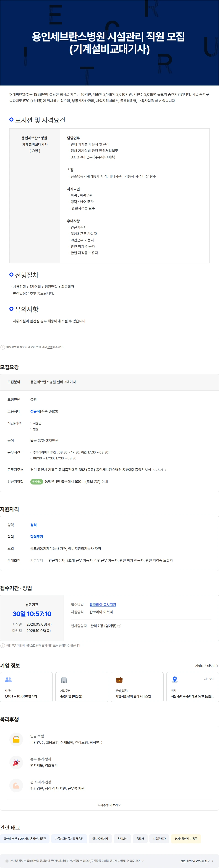Select the 잡아바 추천 TOP 기업 온라인 채용관 tag
This screenshot has width=219, height=868.
point(25,839)
